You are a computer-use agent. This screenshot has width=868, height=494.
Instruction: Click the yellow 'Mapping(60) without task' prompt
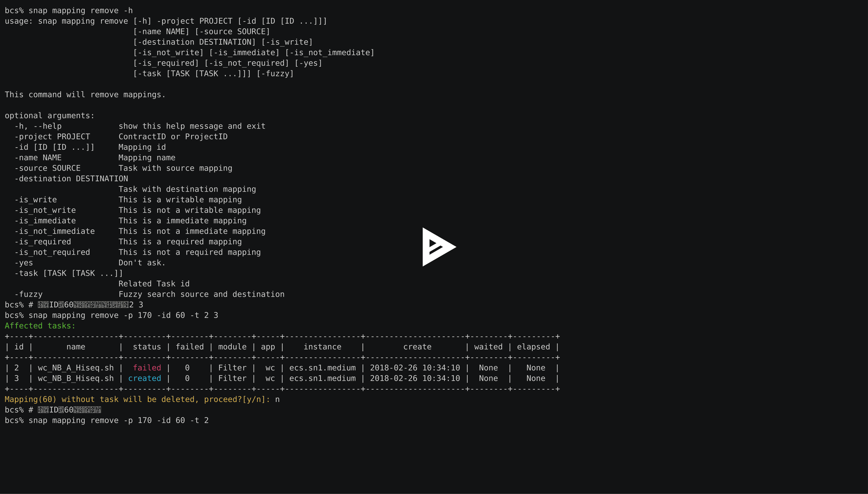137,399
